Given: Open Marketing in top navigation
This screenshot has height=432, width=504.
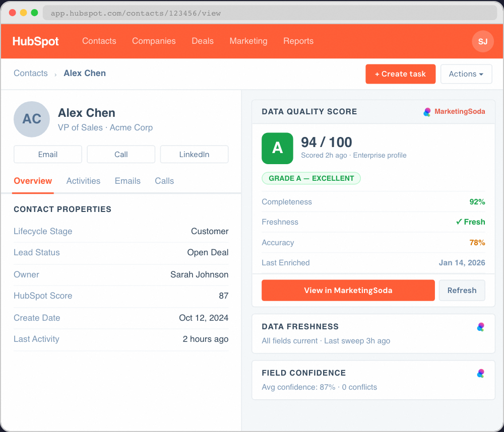Looking at the screenshot, I should tap(248, 41).
